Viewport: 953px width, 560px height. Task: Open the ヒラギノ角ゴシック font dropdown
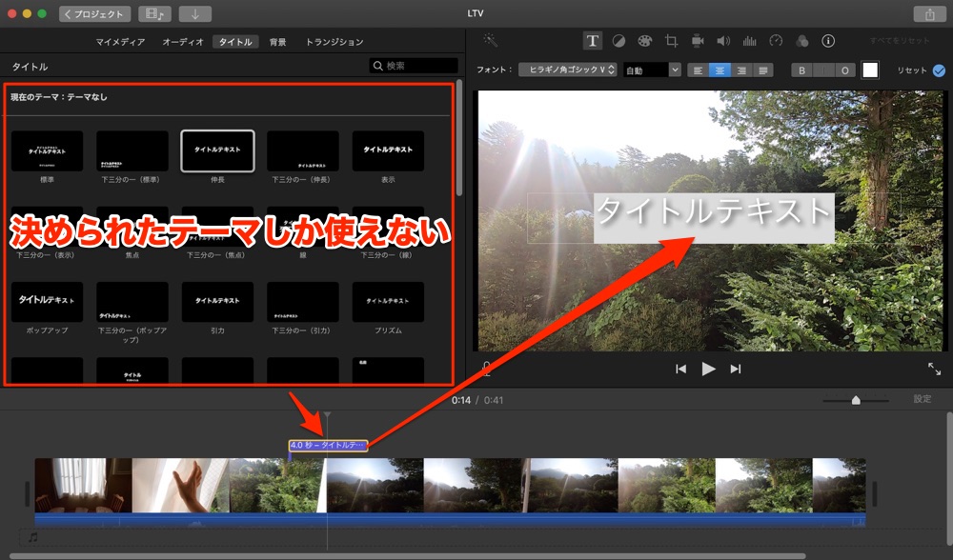click(568, 70)
